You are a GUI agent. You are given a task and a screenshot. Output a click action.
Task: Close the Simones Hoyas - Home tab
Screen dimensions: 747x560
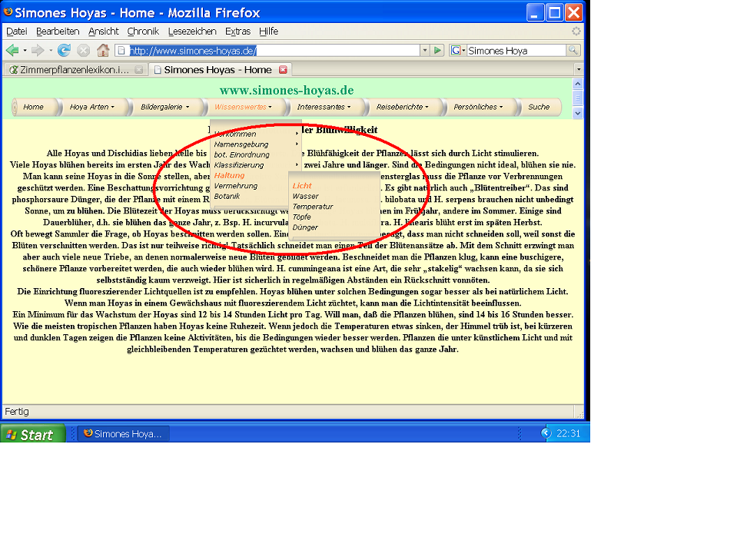(x=283, y=70)
